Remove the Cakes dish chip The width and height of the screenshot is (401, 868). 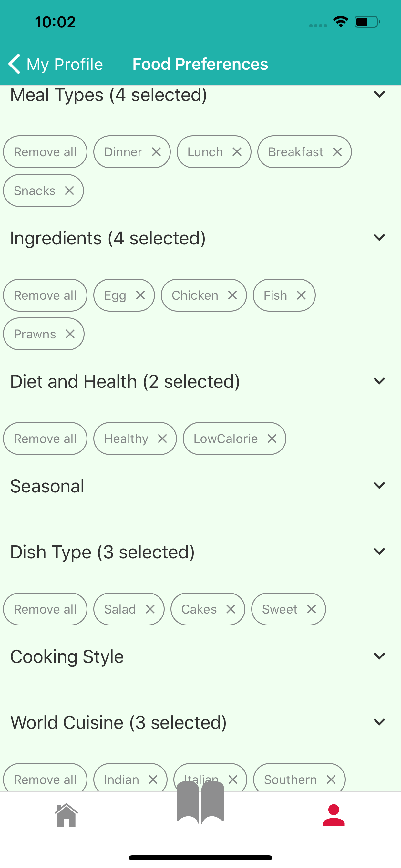[x=231, y=609]
